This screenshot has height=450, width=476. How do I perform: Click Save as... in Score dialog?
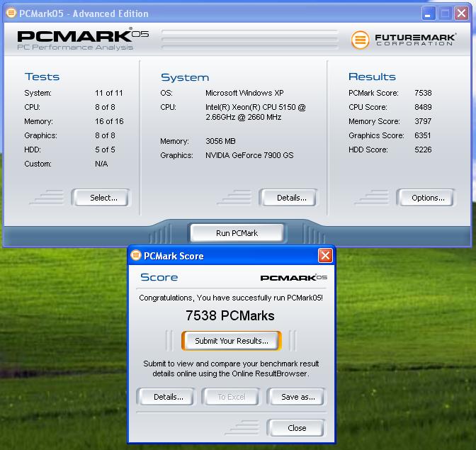click(x=295, y=397)
